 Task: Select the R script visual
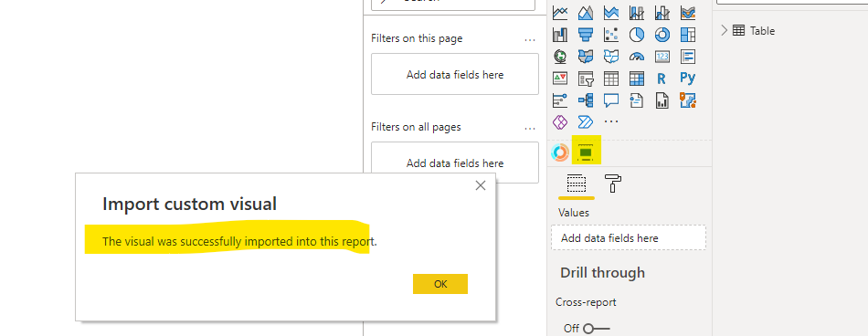click(x=662, y=79)
